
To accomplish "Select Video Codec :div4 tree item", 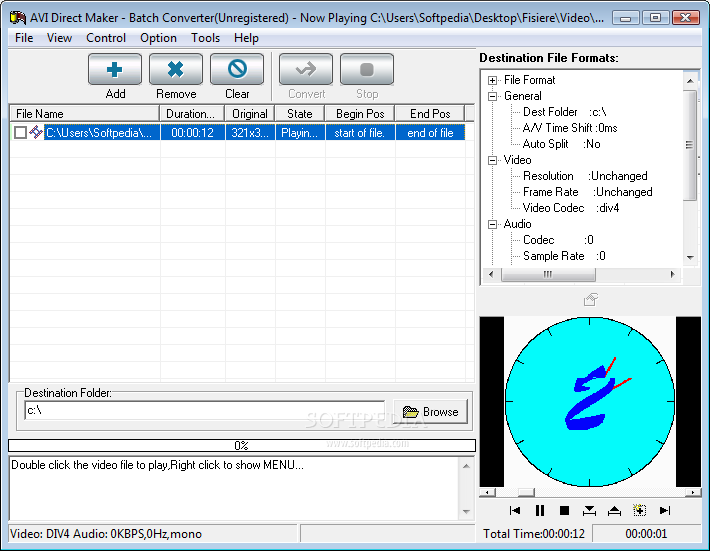I will point(571,208).
